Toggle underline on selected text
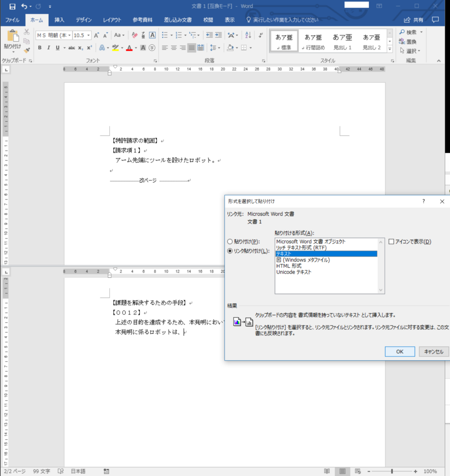Screen dimensions: 450x476 (x=56, y=47)
